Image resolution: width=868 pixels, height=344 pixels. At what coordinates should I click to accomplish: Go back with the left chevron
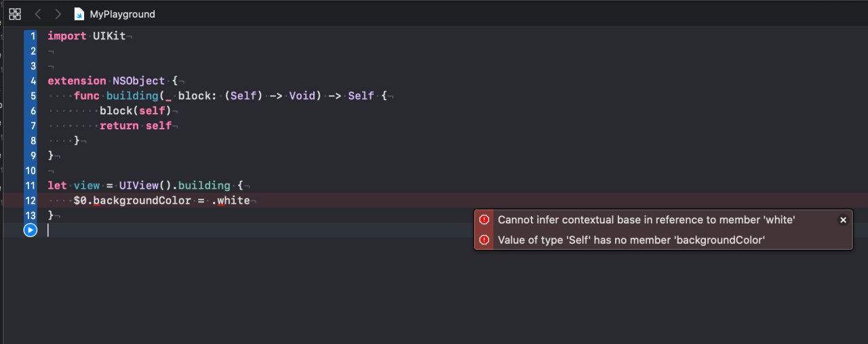tap(38, 14)
